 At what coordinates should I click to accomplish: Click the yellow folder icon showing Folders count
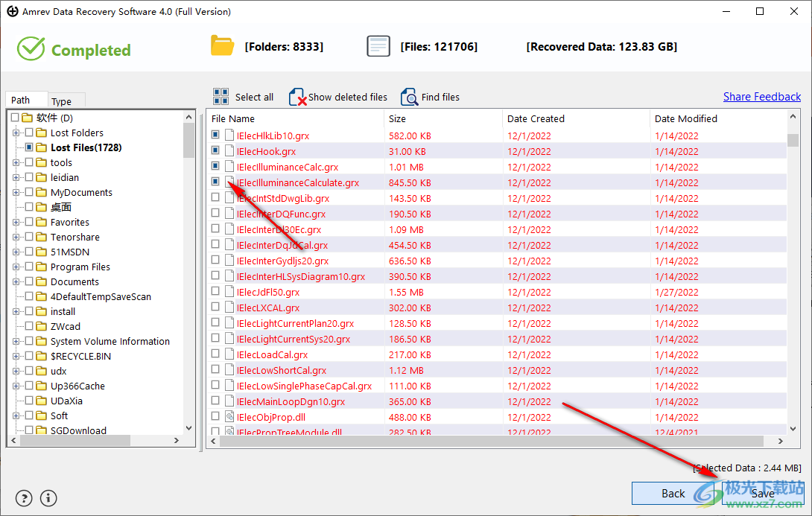[222, 45]
